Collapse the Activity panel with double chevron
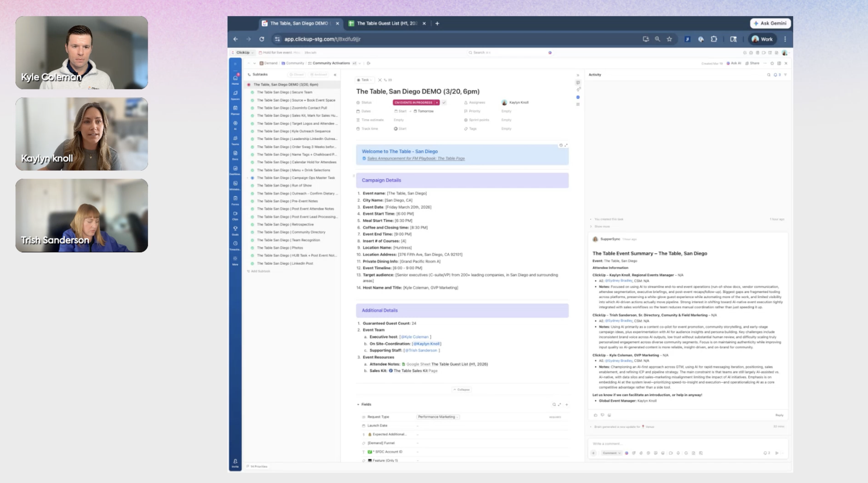Viewport: 868px width, 483px height. coord(578,75)
